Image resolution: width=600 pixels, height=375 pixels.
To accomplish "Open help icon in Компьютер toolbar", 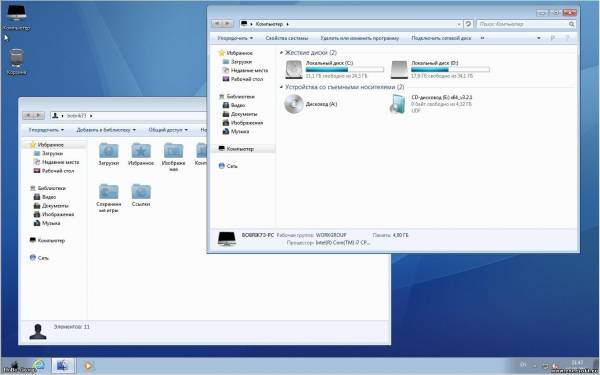I will 567,38.
